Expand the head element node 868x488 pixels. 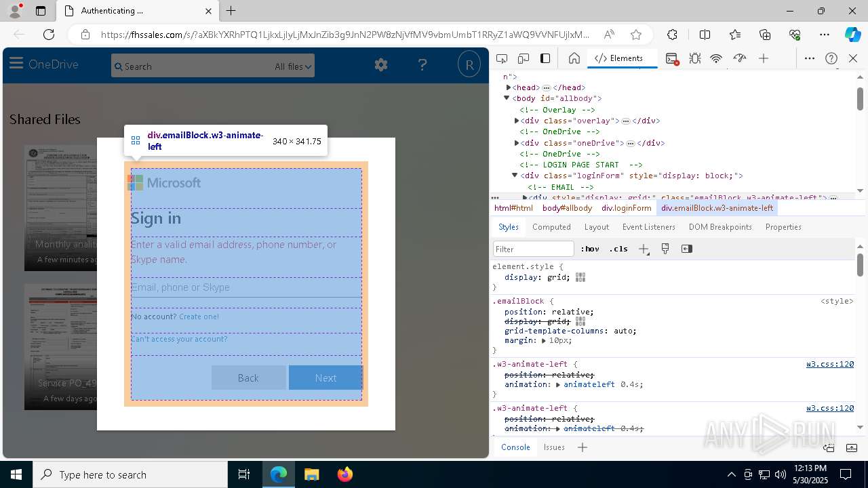(509, 87)
